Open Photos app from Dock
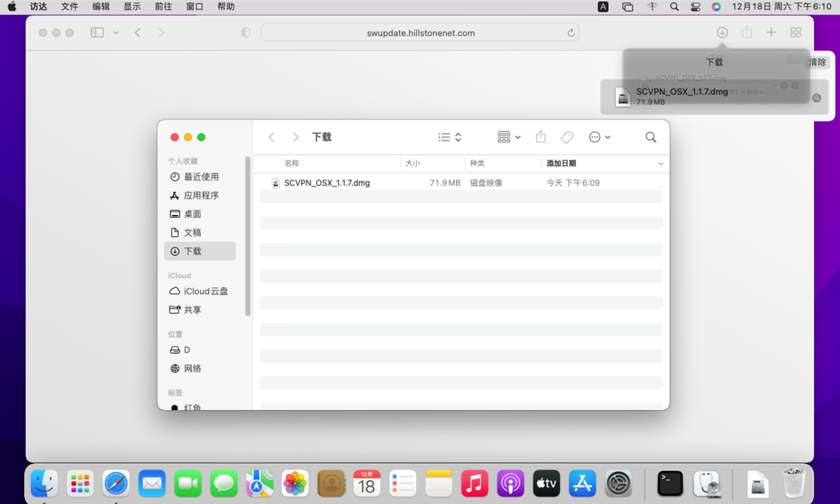 (x=295, y=483)
